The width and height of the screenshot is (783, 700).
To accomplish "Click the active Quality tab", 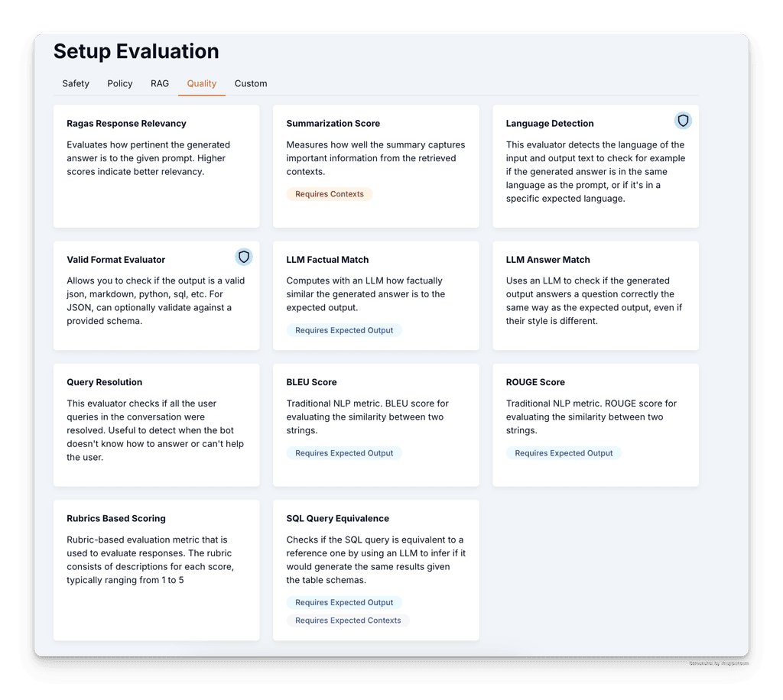I will coord(202,83).
